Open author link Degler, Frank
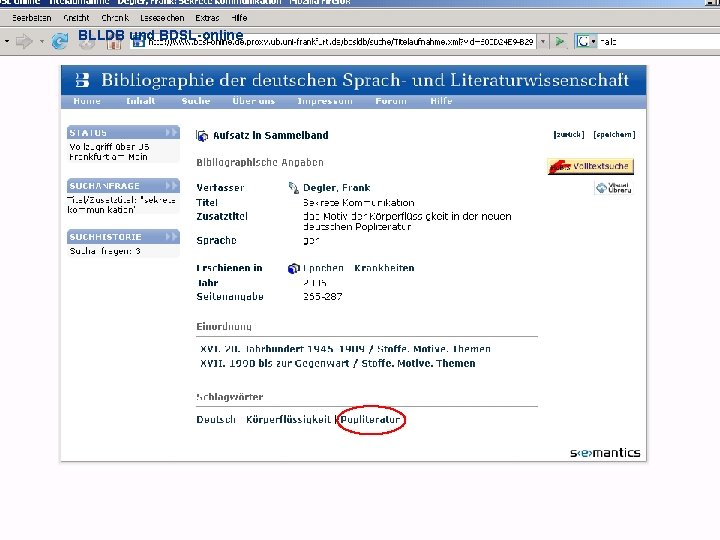Viewport: 720px width, 540px height. (x=337, y=188)
